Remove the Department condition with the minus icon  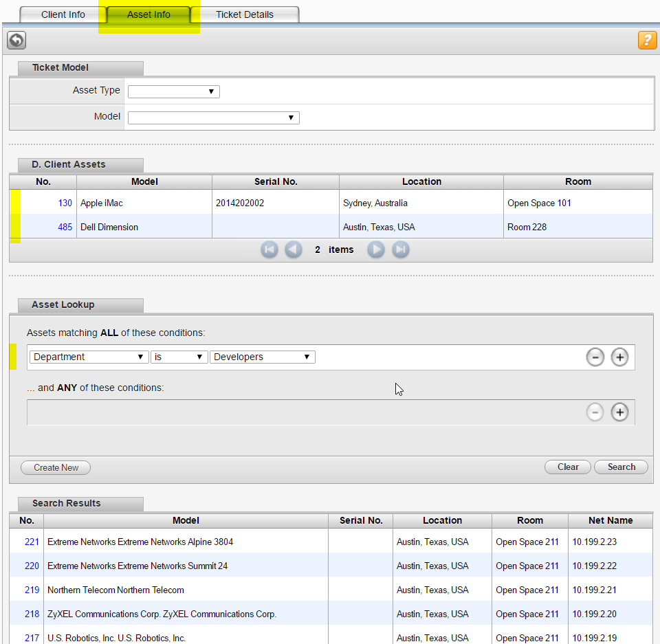[x=595, y=357]
